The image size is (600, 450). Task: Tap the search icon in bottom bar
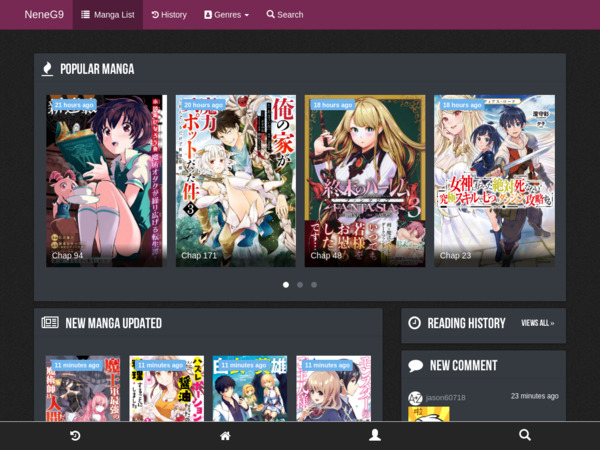click(525, 435)
